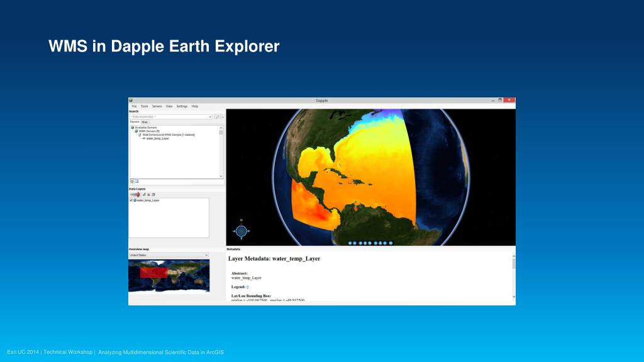The image size is (644, 362).
Task: Click the red remove-layer X icon
Action: pos(148,195)
